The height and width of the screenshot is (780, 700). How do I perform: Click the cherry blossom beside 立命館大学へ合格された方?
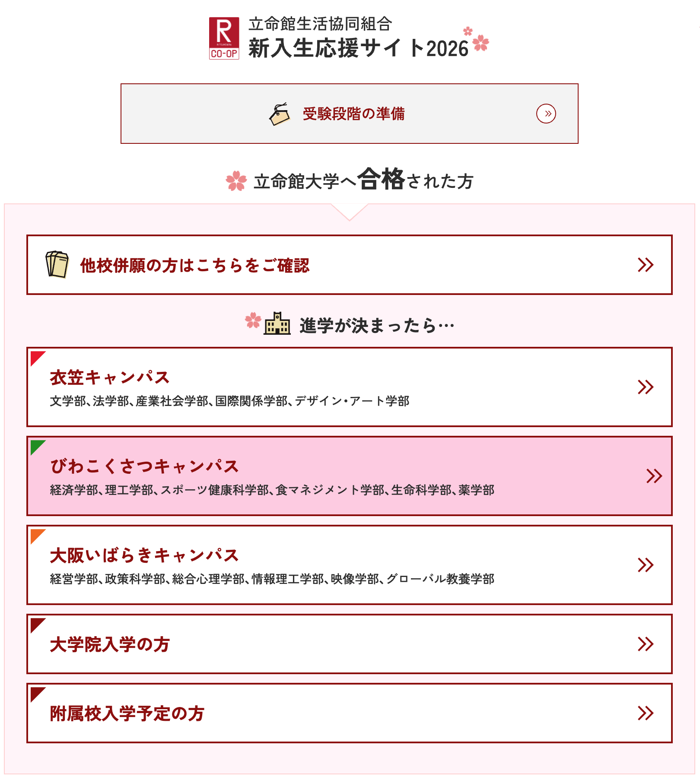click(236, 181)
